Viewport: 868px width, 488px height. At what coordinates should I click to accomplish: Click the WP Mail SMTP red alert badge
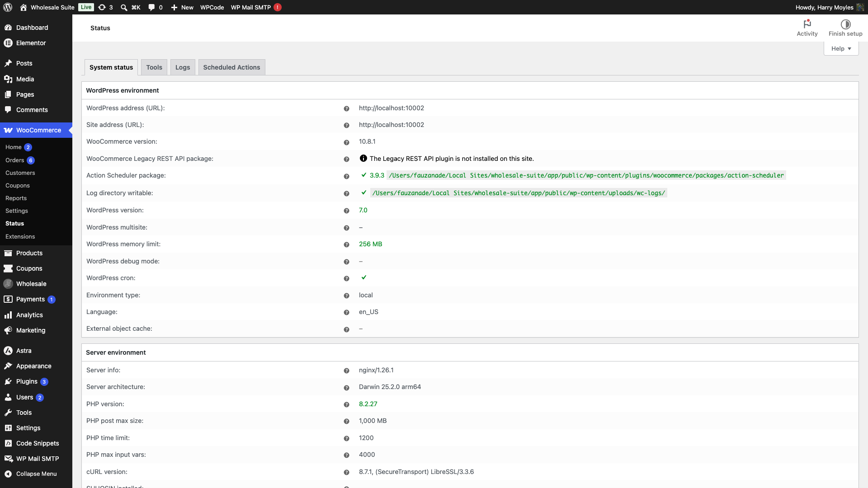point(278,7)
